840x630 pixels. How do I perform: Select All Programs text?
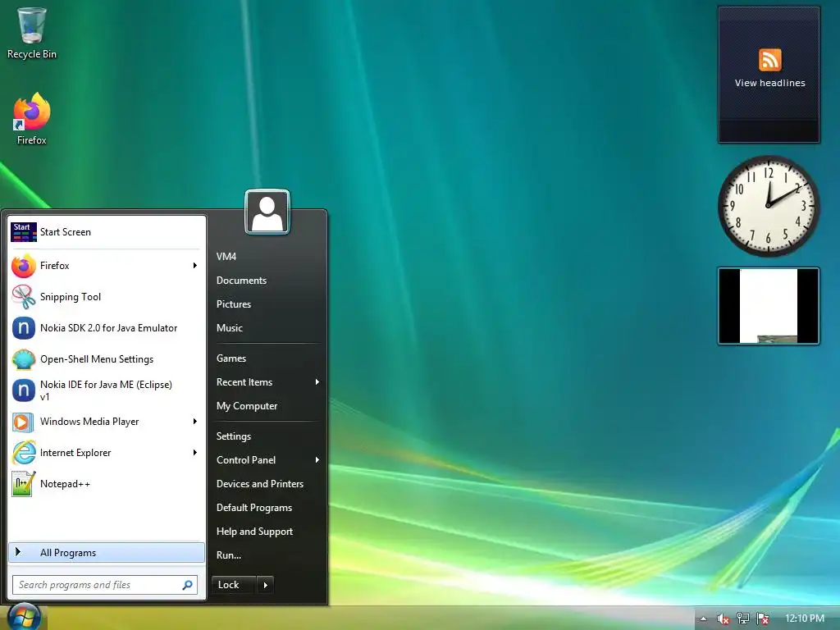[x=68, y=553]
